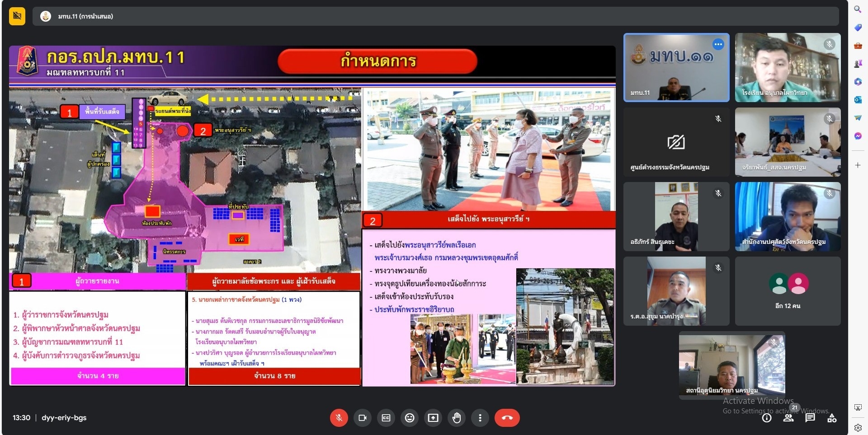Open the sidebar settings gear
The height and width of the screenshot is (435, 868).
click(x=858, y=427)
